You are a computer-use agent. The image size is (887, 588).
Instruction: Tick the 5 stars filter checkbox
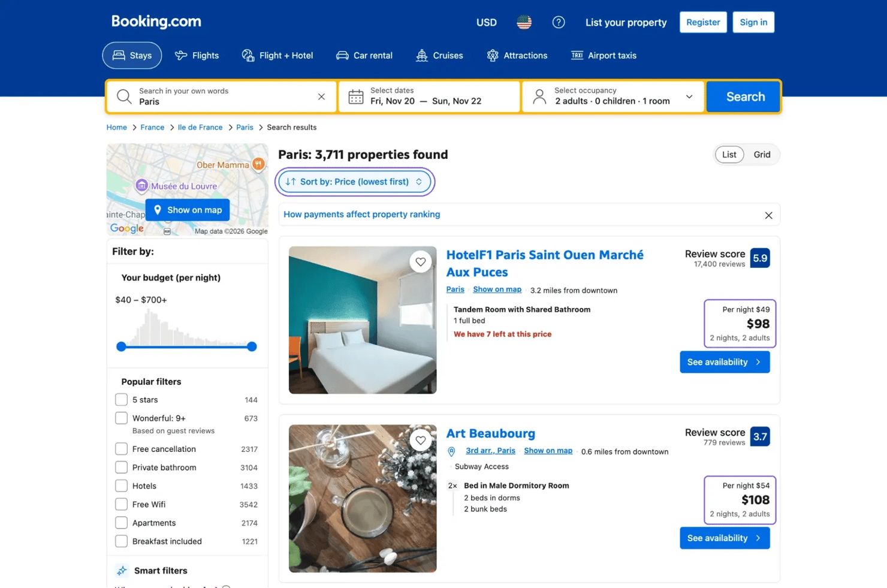click(x=121, y=400)
